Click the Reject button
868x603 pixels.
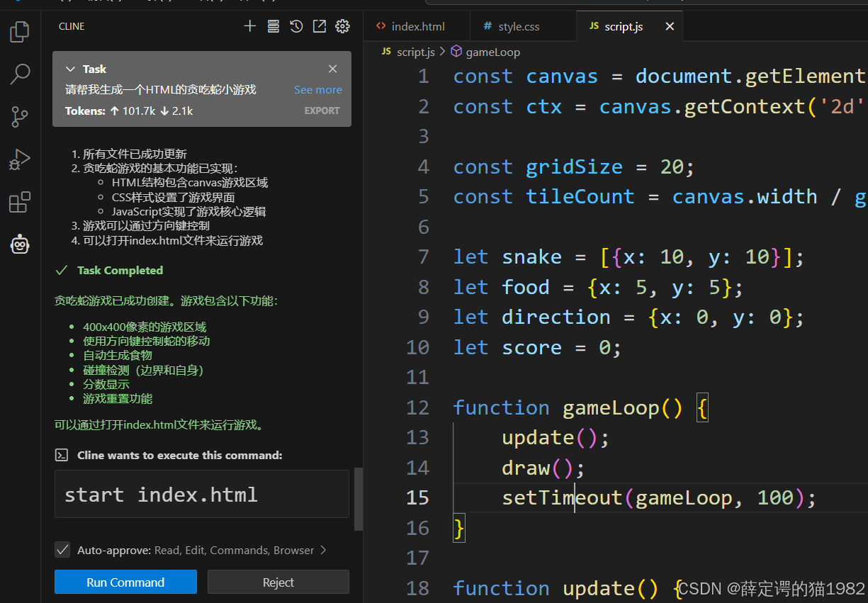tap(278, 582)
